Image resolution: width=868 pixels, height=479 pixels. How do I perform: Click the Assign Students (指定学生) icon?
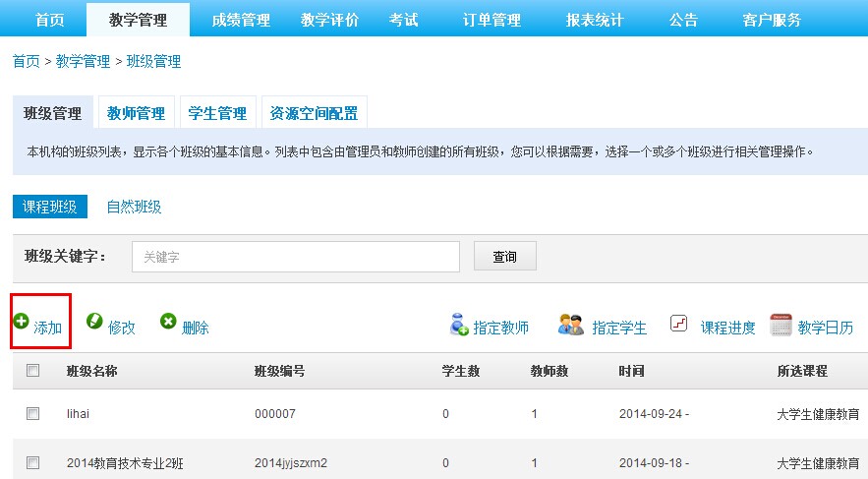tap(571, 324)
